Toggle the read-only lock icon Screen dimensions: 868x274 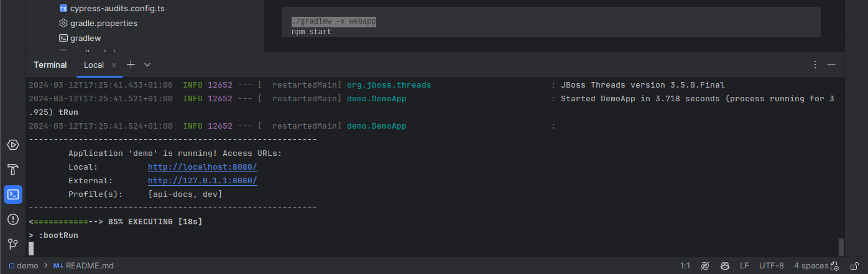[x=854, y=265]
